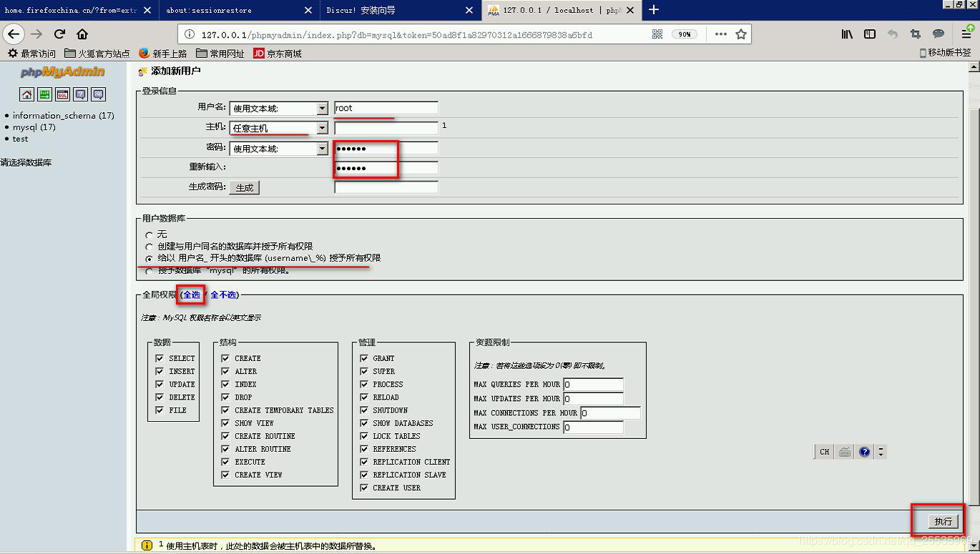Open the SQL query window icon
The height and width of the screenshot is (554, 980).
pos(63,94)
